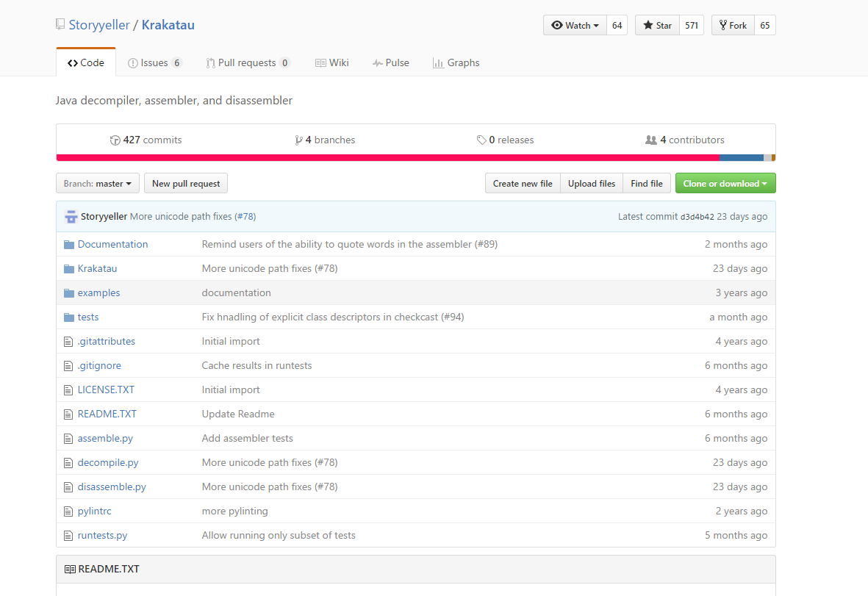Open the watchers count 64
Image resolution: width=868 pixels, height=596 pixels.
617,26
